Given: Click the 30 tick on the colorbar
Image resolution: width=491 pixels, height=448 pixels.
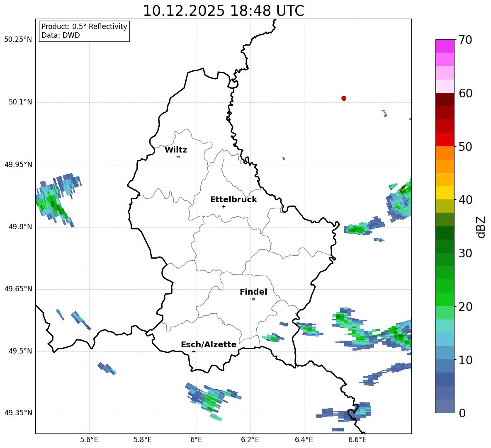Looking at the screenshot, I should 465,253.
